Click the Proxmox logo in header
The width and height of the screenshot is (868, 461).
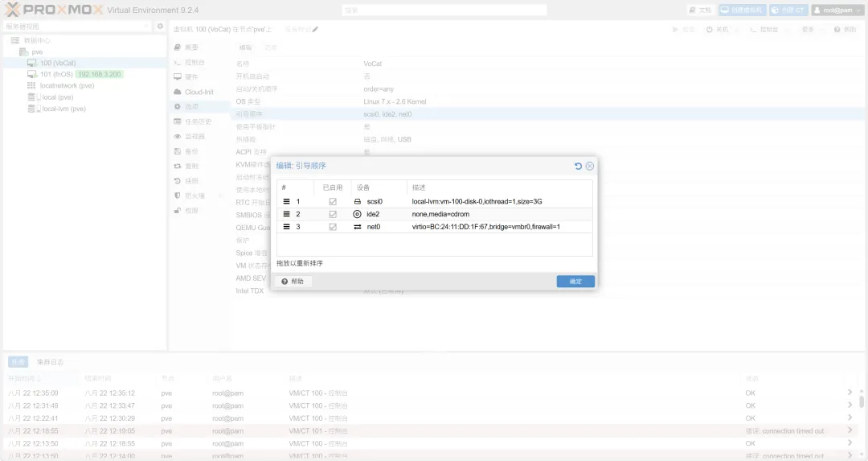click(54, 10)
